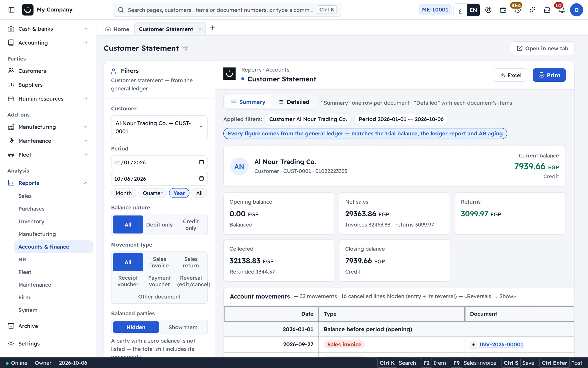Click the global search field

(x=227, y=10)
